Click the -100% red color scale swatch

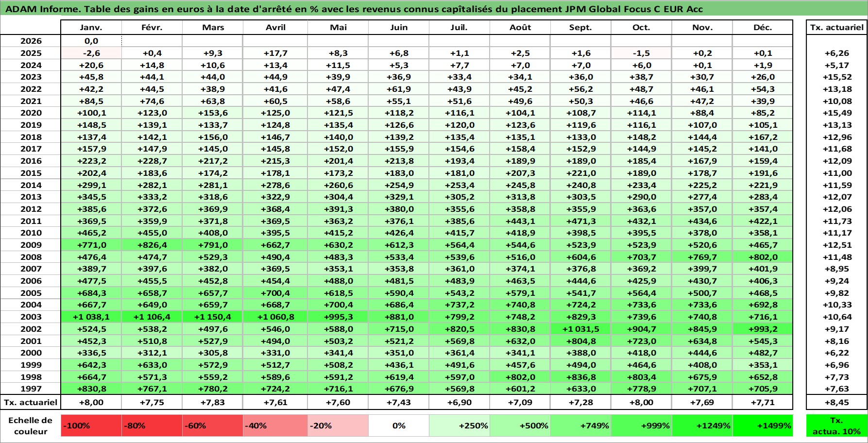pos(91,426)
